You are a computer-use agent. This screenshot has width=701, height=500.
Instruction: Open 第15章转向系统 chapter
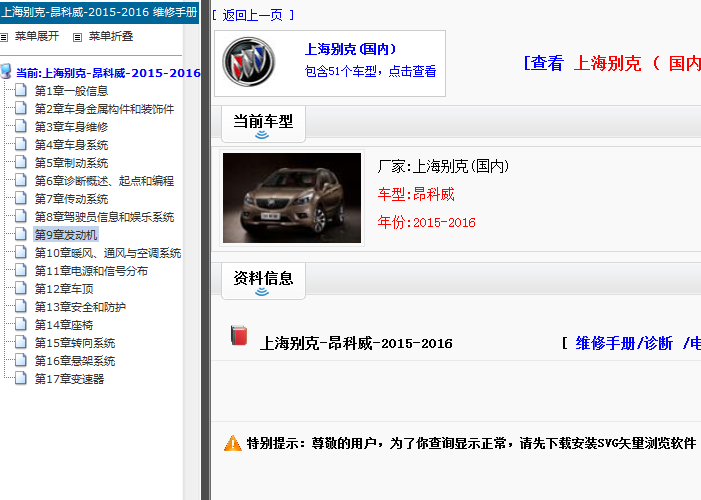pos(75,343)
